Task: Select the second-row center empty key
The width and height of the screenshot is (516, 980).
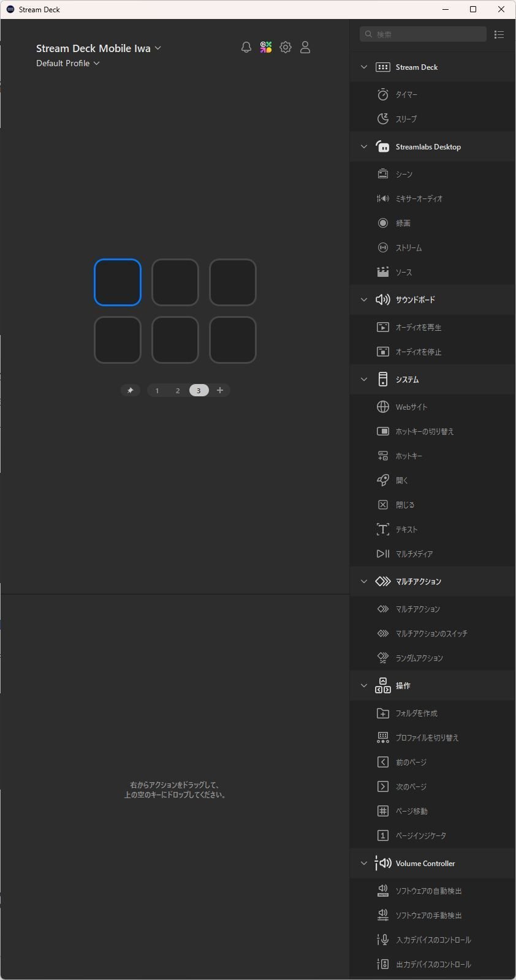Action: pyautogui.click(x=175, y=340)
